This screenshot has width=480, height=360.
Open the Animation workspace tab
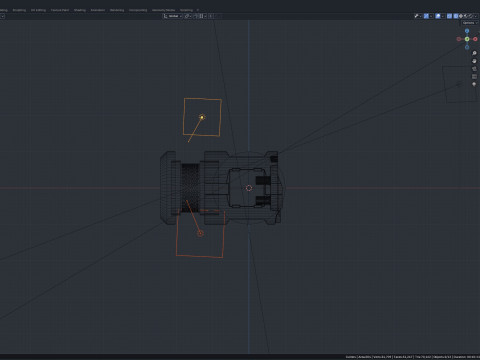[x=98, y=10]
